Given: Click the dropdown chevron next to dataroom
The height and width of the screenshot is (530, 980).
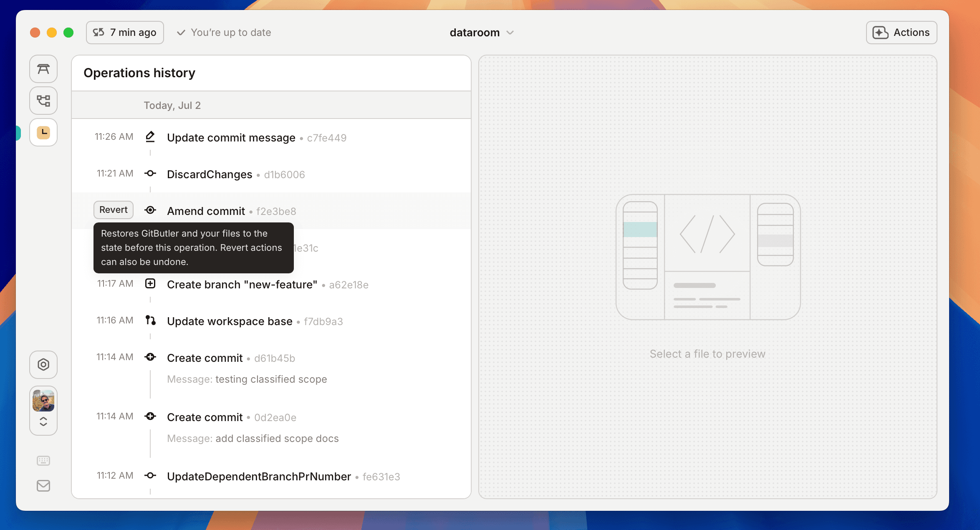Looking at the screenshot, I should click(x=510, y=33).
